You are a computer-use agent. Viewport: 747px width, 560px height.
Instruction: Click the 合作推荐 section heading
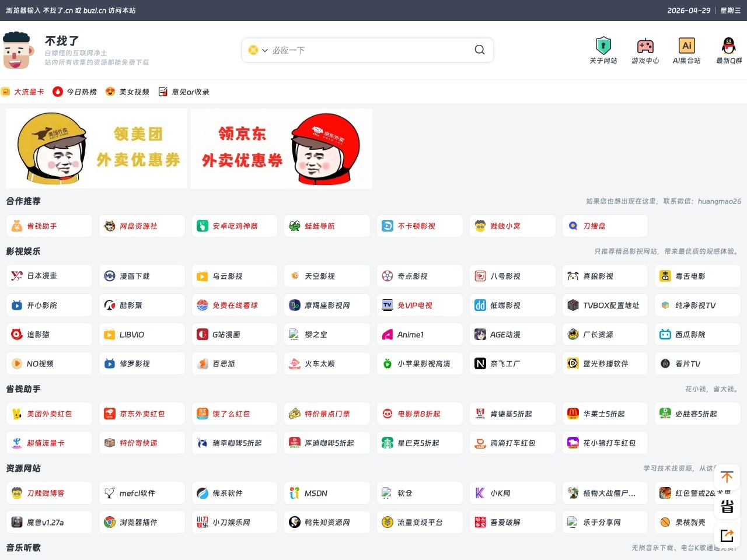[x=23, y=201]
